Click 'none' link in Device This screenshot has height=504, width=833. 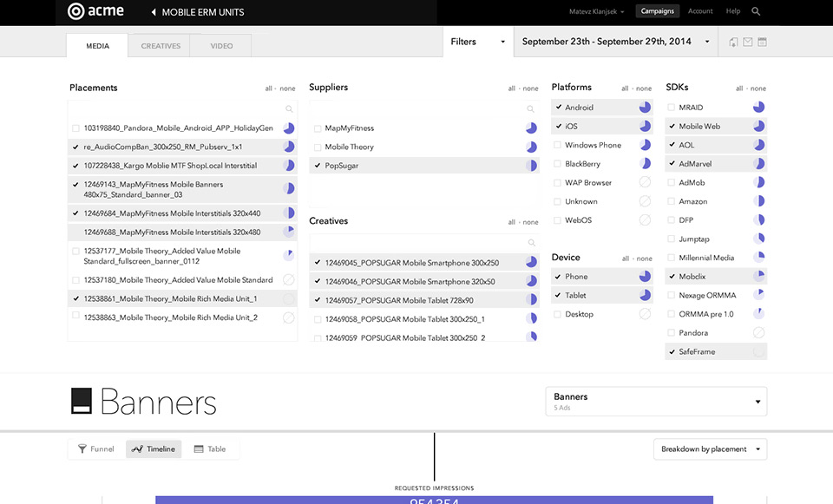click(x=644, y=259)
